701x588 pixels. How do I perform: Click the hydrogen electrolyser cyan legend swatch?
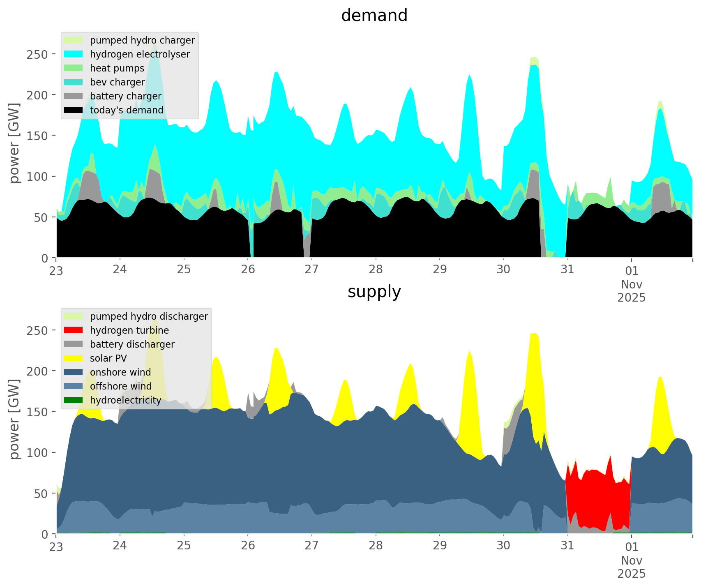point(74,54)
